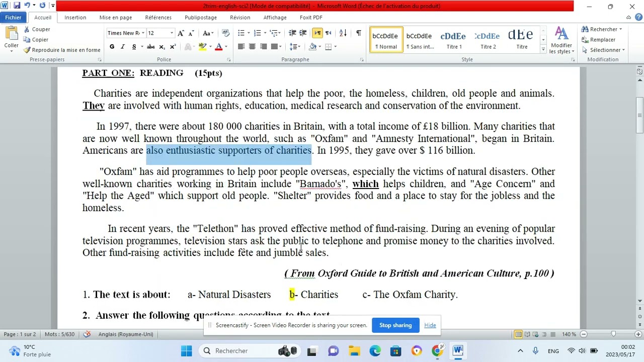Click the format painter brush icon
The height and width of the screenshot is (362, 644).
tap(27, 50)
